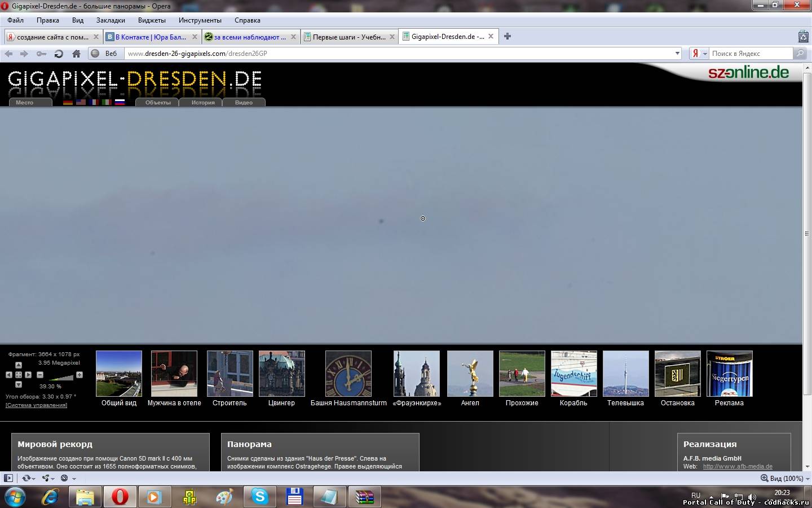The height and width of the screenshot is (508, 812).
Task: Jump to Мужчина в отеле thumbnail
Action: [174, 374]
